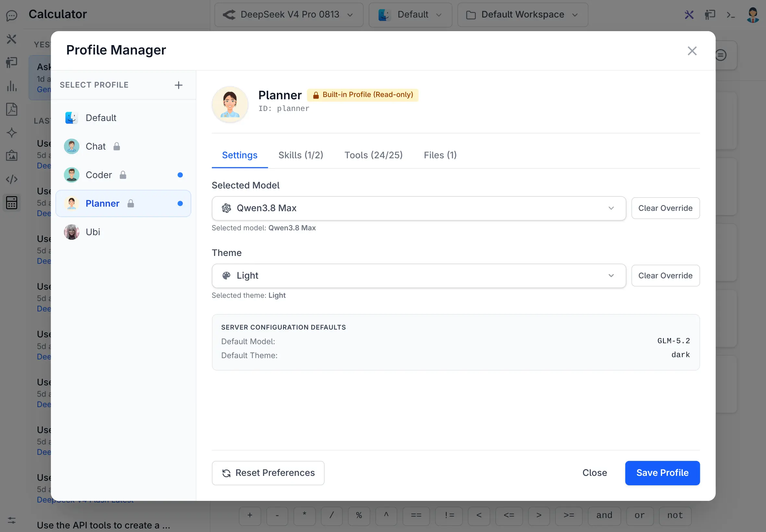The height and width of the screenshot is (532, 766).
Task: Click the Close button in the dialog footer
Action: (594, 473)
